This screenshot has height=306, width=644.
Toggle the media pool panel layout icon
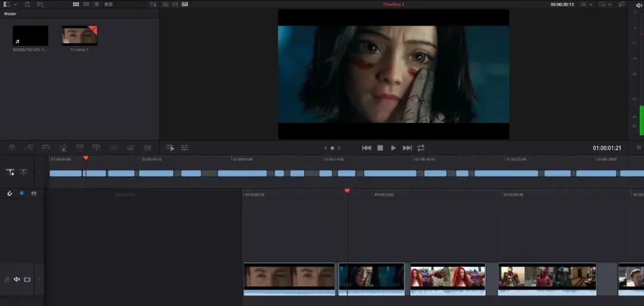tap(7, 4)
